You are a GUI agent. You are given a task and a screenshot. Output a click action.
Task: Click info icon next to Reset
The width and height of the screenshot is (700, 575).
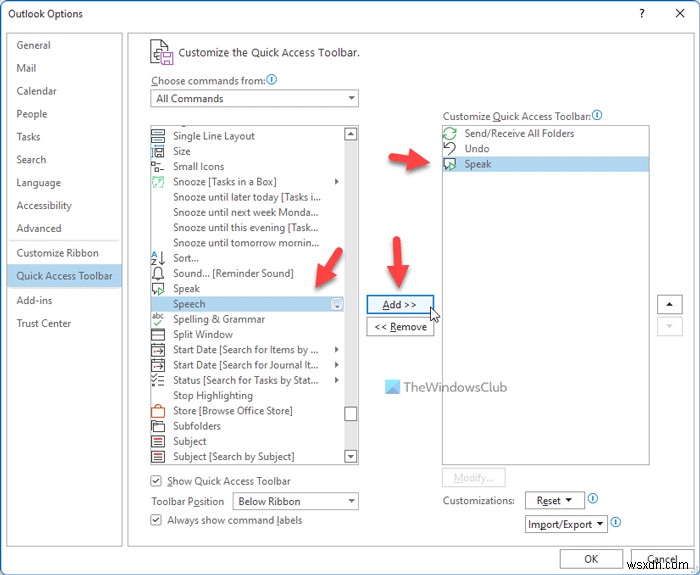(592, 498)
